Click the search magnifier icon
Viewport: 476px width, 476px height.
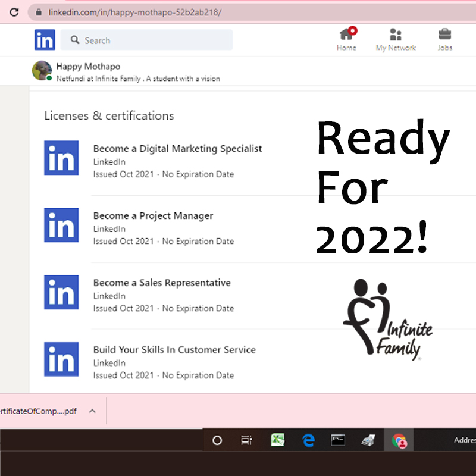(x=75, y=40)
